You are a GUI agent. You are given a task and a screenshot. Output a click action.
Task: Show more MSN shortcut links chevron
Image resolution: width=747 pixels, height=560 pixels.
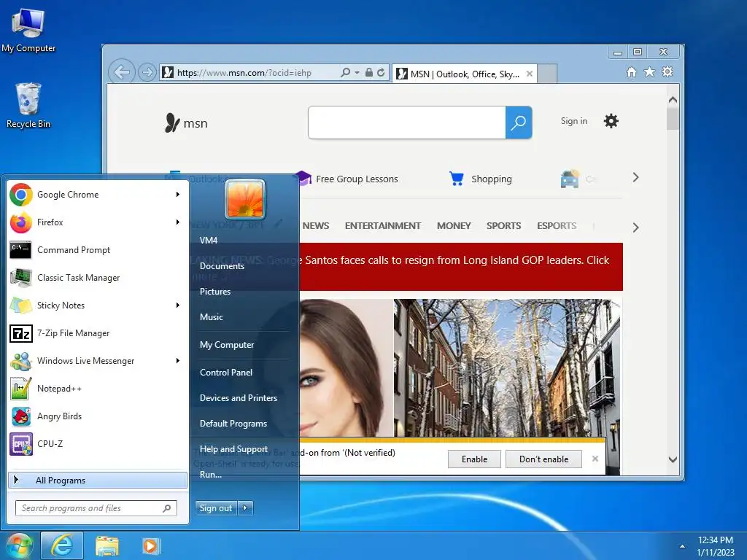pyautogui.click(x=635, y=178)
